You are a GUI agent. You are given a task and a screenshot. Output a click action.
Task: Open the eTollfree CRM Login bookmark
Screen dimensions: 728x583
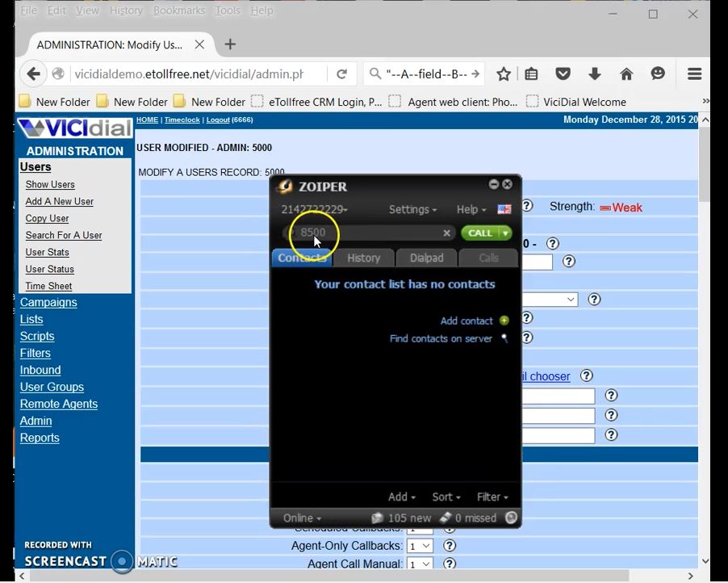[x=316, y=102]
